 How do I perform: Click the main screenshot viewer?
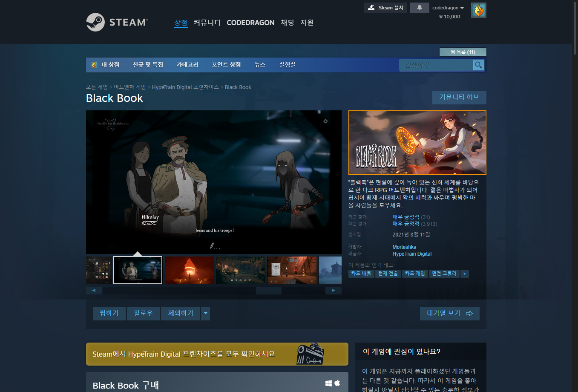click(x=214, y=182)
